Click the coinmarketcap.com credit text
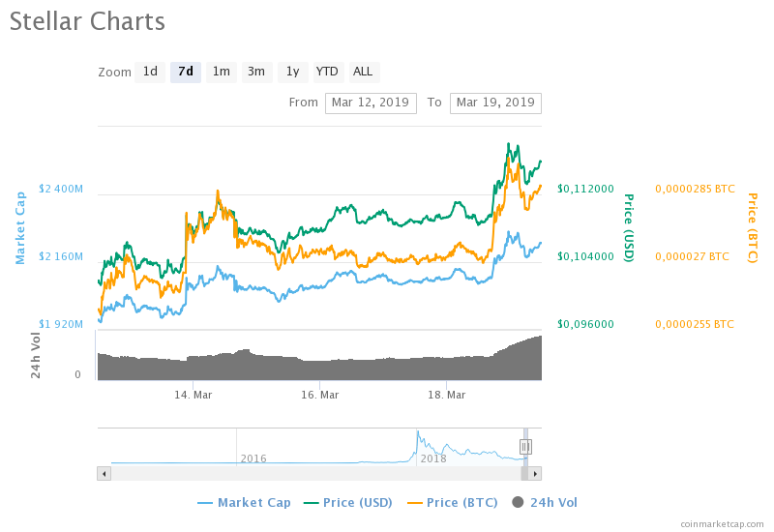This screenshot has width=774, height=532. click(x=722, y=524)
